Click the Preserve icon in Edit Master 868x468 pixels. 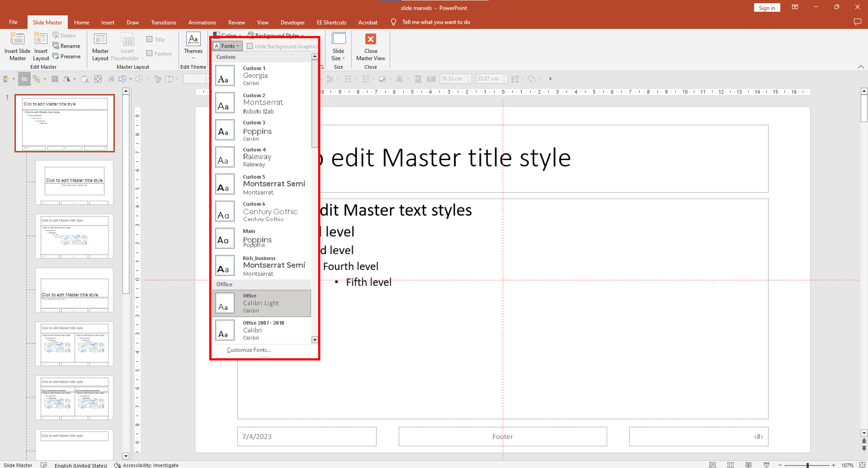tap(67, 56)
